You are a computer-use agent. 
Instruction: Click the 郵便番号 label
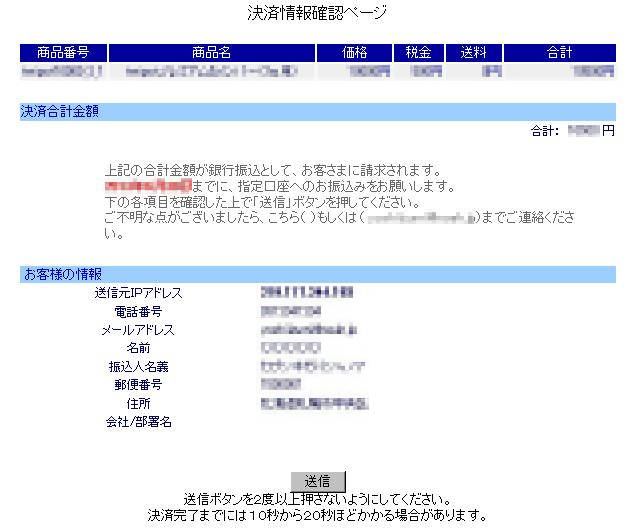[138, 385]
